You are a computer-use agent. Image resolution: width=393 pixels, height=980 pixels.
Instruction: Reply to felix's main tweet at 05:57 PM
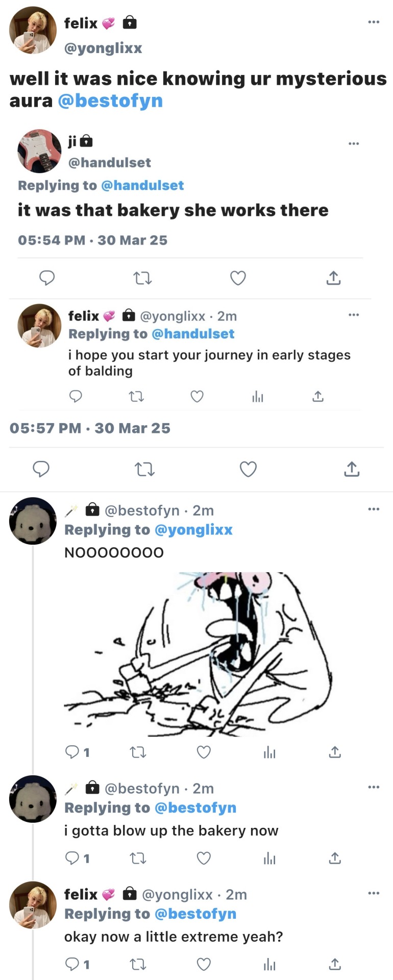pyautogui.click(x=41, y=469)
